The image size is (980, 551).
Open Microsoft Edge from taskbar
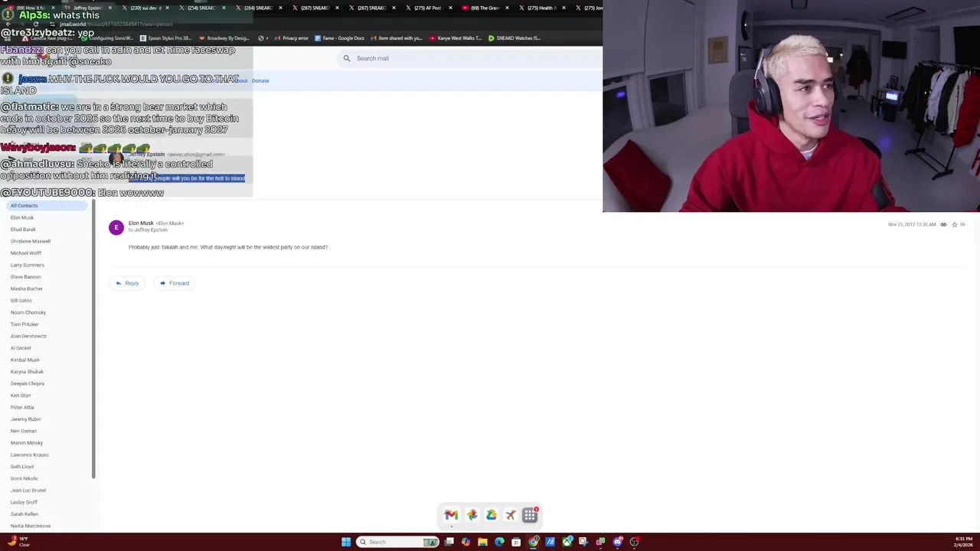click(x=499, y=542)
